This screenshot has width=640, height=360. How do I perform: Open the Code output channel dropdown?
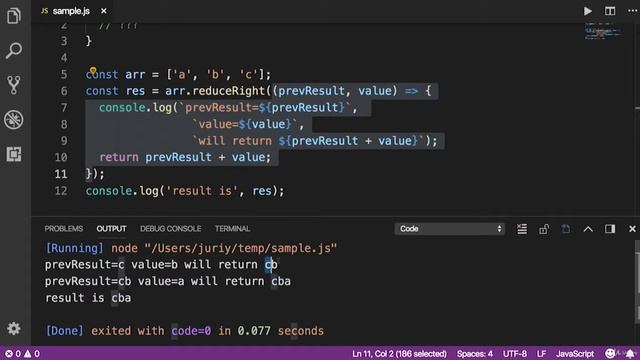pyautogui.click(x=450, y=229)
